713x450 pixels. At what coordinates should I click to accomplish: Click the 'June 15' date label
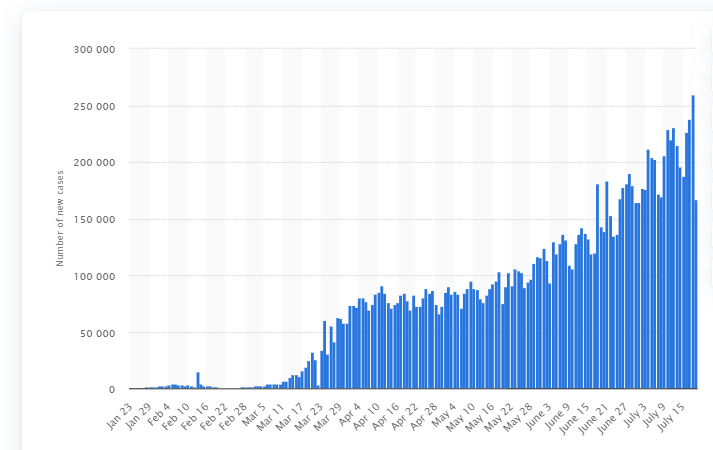coord(575,418)
